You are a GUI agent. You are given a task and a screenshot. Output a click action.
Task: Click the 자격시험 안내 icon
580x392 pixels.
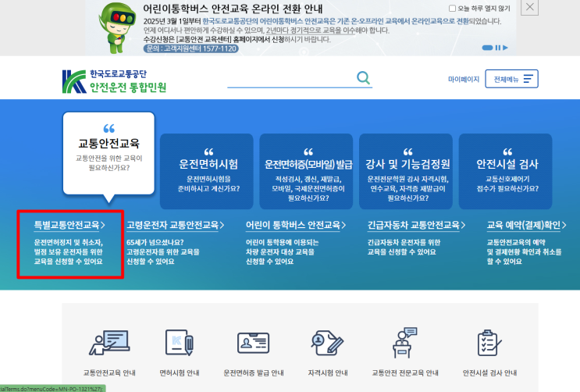click(327, 343)
